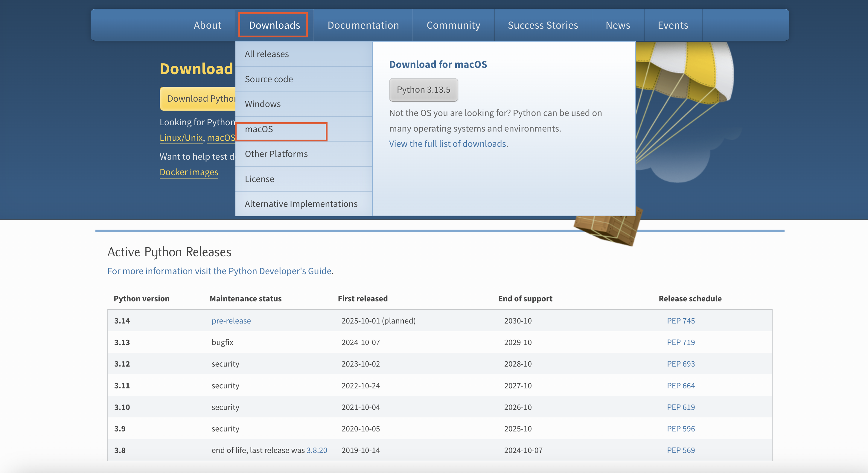Open PEP 569 release schedule
Screen dimensions: 868x473
point(681,451)
